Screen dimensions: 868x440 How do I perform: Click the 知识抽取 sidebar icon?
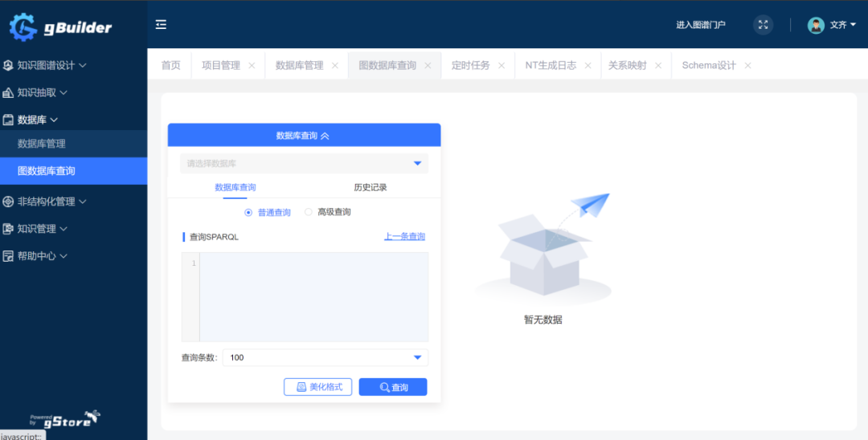tap(8, 93)
